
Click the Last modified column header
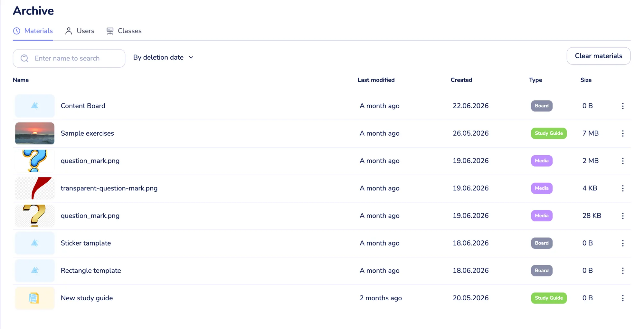point(376,80)
